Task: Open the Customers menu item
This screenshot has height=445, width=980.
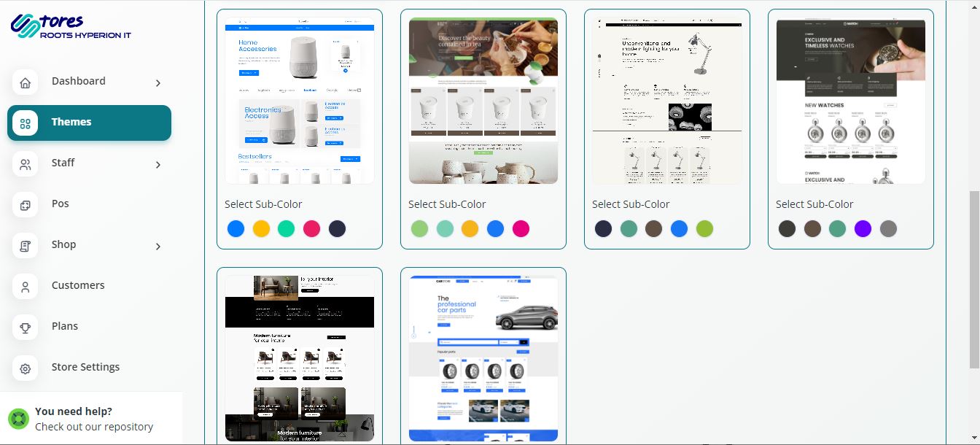Action: tap(78, 285)
